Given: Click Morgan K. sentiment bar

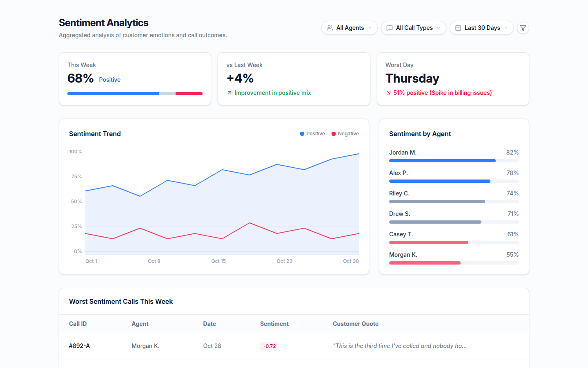Looking at the screenshot, I should click(x=454, y=263).
